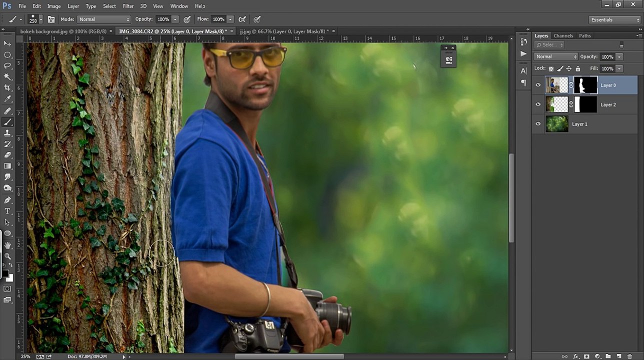
Task: Toggle Quick Mask mode
Action: click(8, 288)
